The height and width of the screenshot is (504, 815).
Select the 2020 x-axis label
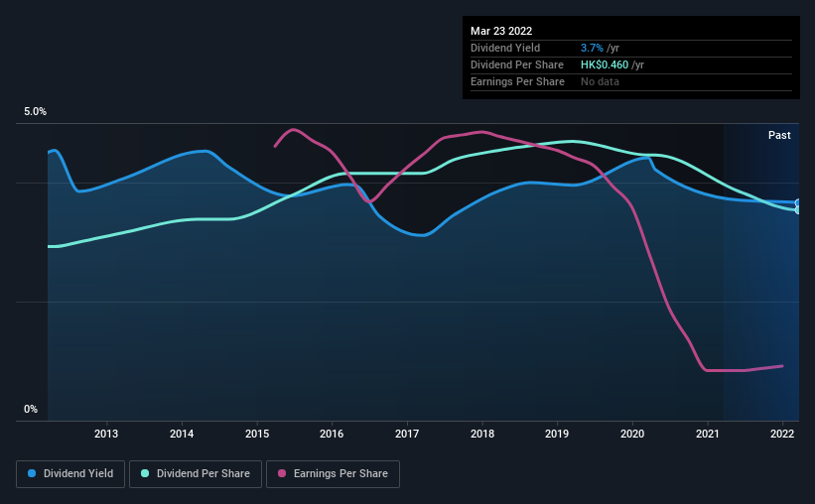[632, 434]
